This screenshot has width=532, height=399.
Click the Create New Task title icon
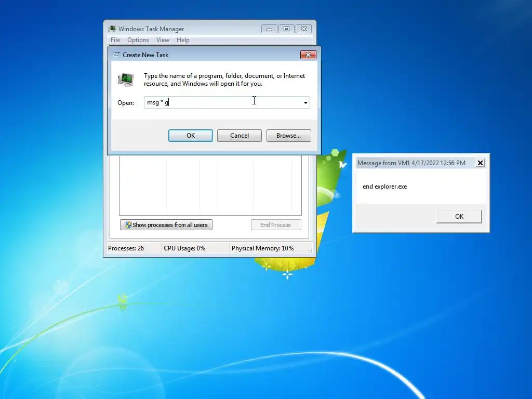tap(116, 55)
